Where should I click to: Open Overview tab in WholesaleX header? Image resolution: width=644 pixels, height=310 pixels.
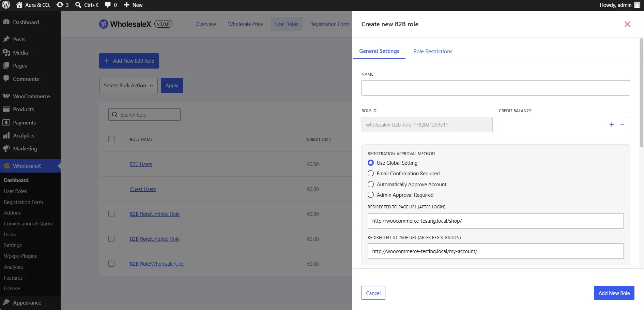[206, 24]
